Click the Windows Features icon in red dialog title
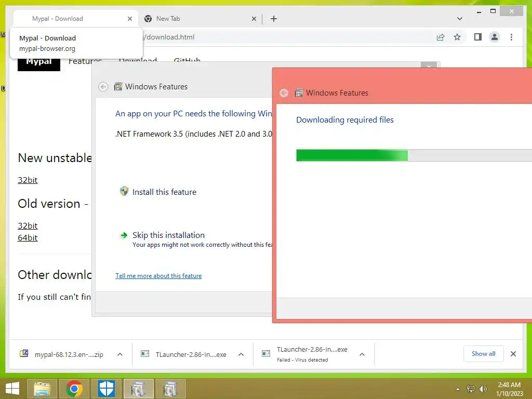532x399 pixels. point(299,92)
